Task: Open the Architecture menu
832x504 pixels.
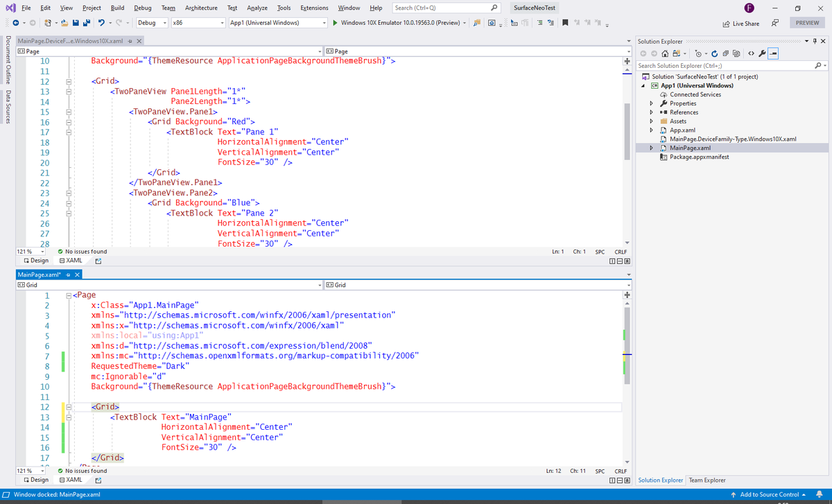Action: (201, 8)
